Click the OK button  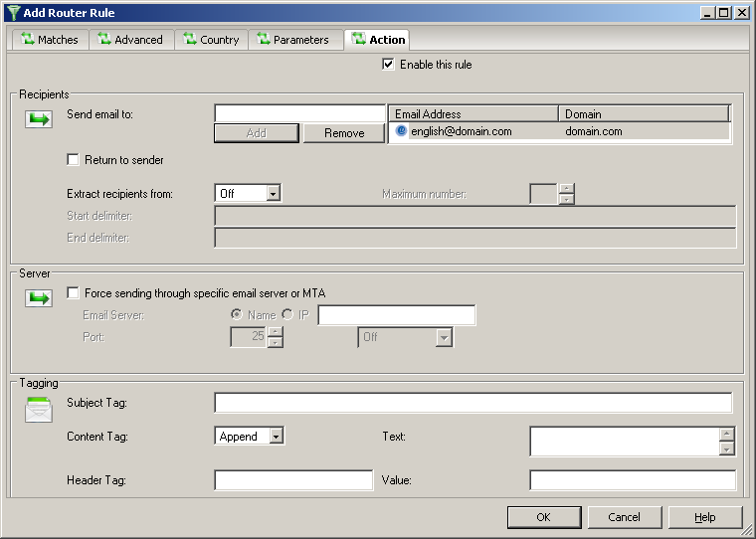tap(543, 517)
